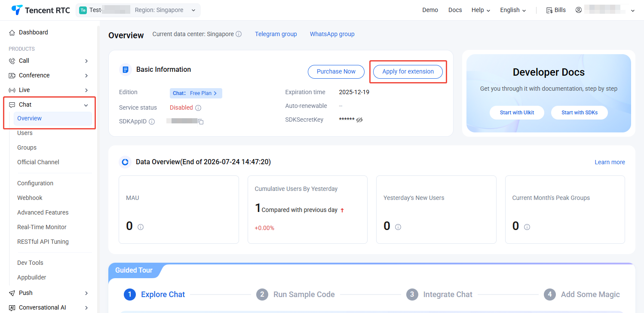The width and height of the screenshot is (644, 313).
Task: Click the MAU info icon
Action: [141, 227]
